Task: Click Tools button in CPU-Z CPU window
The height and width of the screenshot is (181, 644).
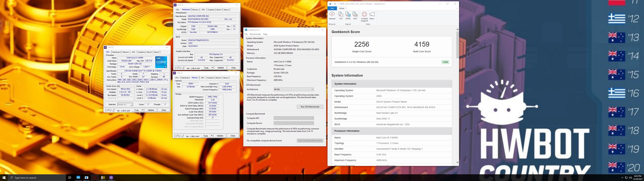Action: (x=137, y=110)
